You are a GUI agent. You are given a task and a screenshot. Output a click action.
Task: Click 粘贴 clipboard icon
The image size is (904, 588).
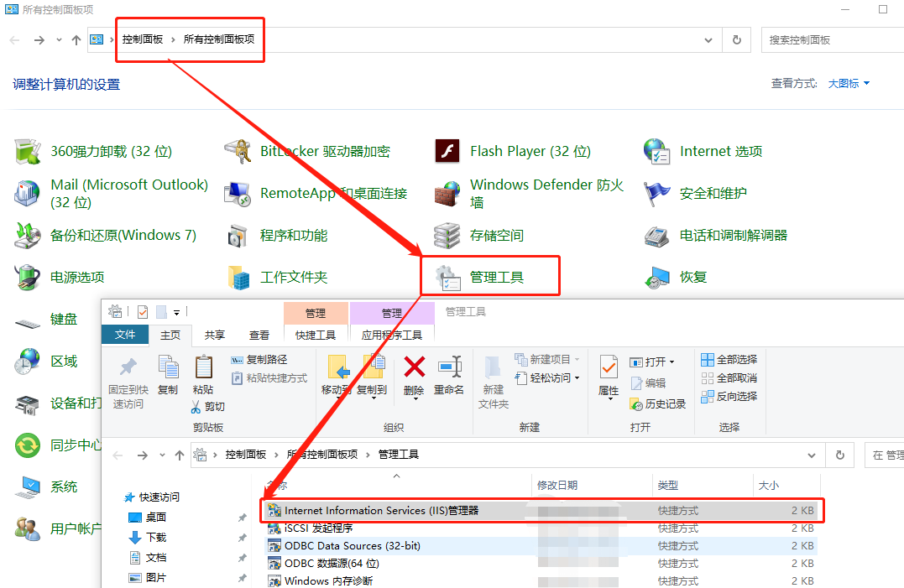pyautogui.click(x=203, y=367)
